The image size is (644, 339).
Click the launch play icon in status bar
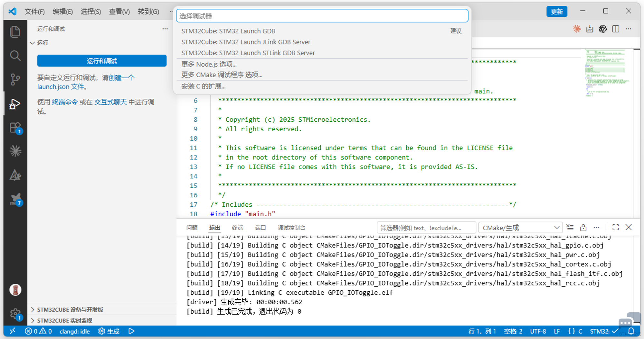tap(131, 331)
